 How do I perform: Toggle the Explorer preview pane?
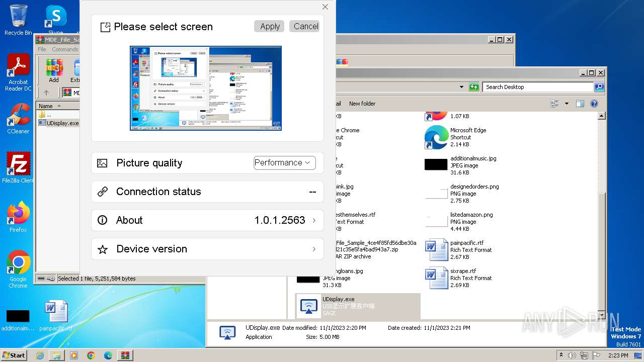(580, 104)
